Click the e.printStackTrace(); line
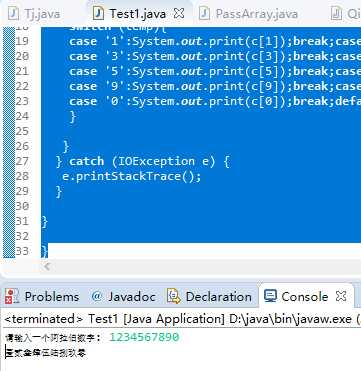Viewport: 361px width, 371px height. tap(132, 176)
